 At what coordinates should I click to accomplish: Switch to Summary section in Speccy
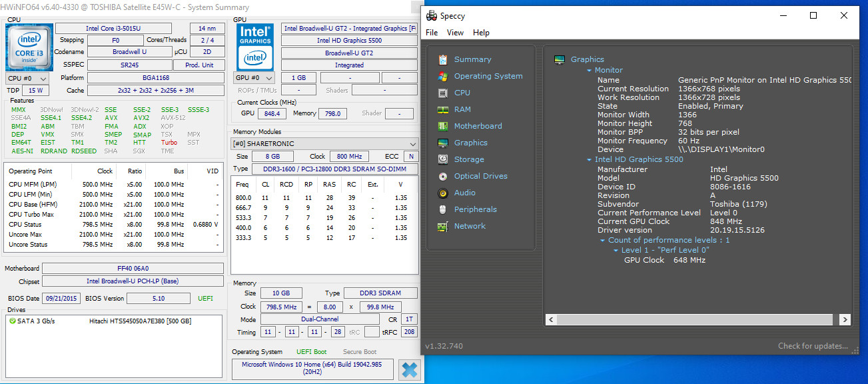472,59
